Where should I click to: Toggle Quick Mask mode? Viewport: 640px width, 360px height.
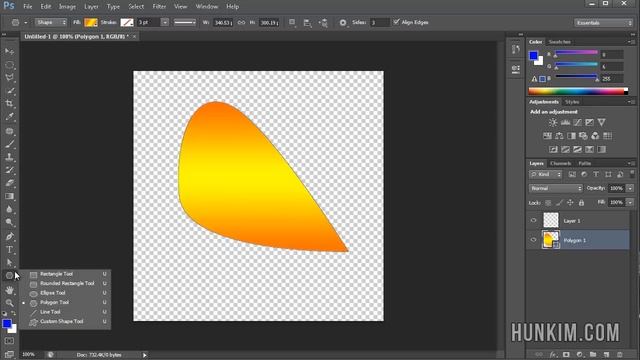[x=9, y=341]
